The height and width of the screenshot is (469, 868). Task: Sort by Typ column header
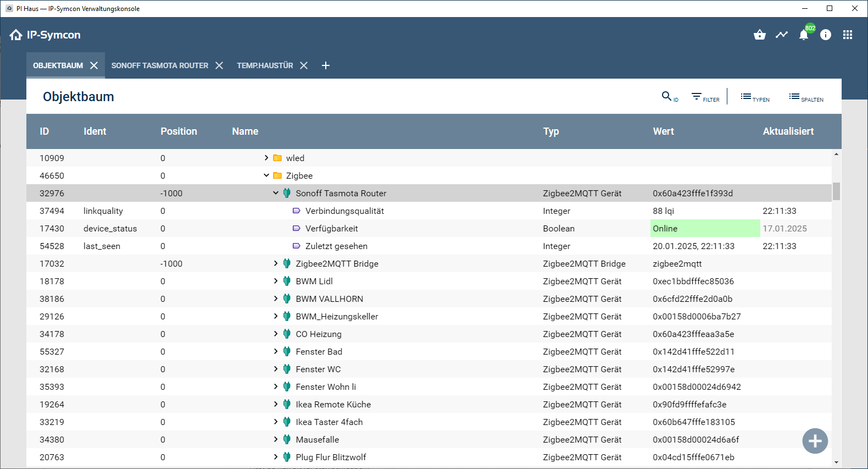pyautogui.click(x=551, y=131)
